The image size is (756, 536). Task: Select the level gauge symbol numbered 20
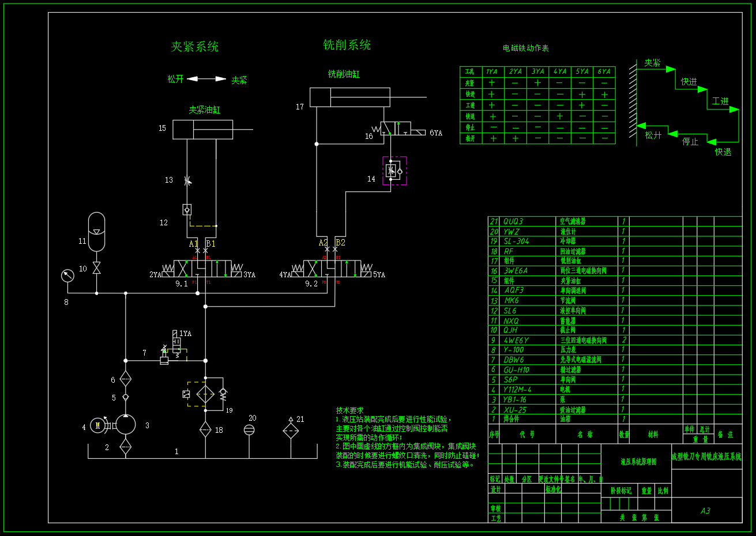pos(249,429)
